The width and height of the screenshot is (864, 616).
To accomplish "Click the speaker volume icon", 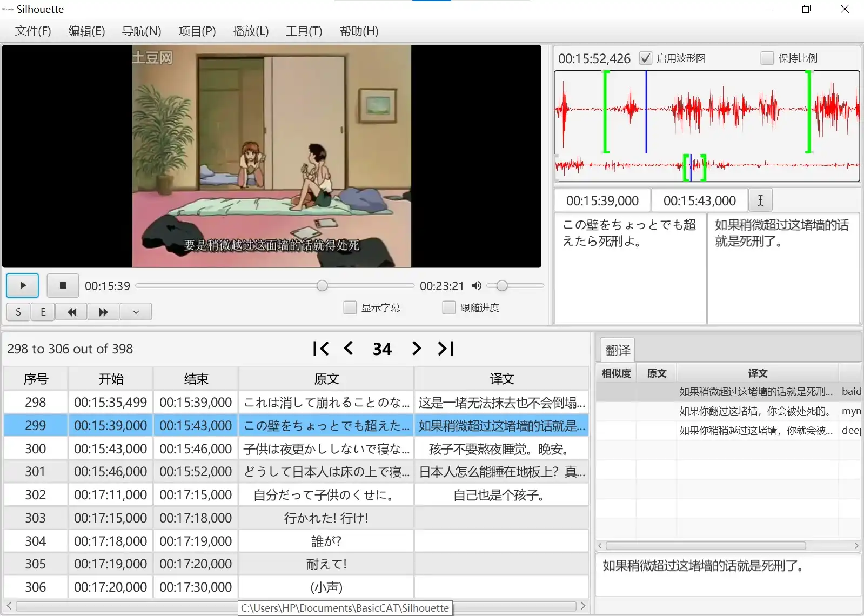I will (x=476, y=286).
